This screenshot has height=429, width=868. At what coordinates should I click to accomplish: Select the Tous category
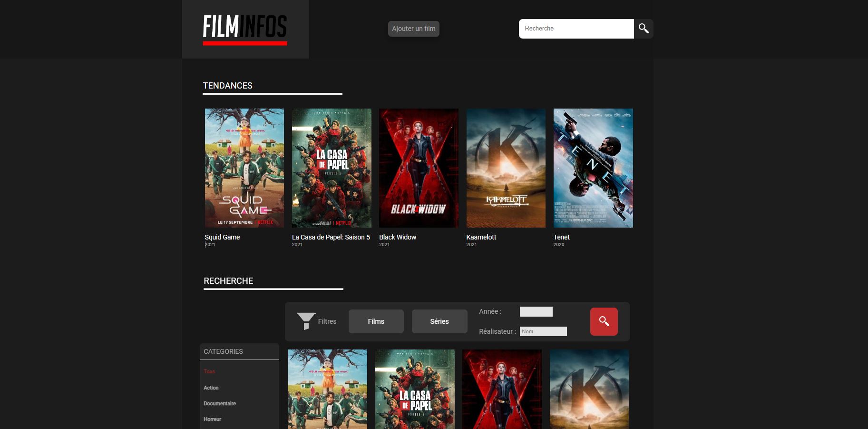pyautogui.click(x=209, y=371)
